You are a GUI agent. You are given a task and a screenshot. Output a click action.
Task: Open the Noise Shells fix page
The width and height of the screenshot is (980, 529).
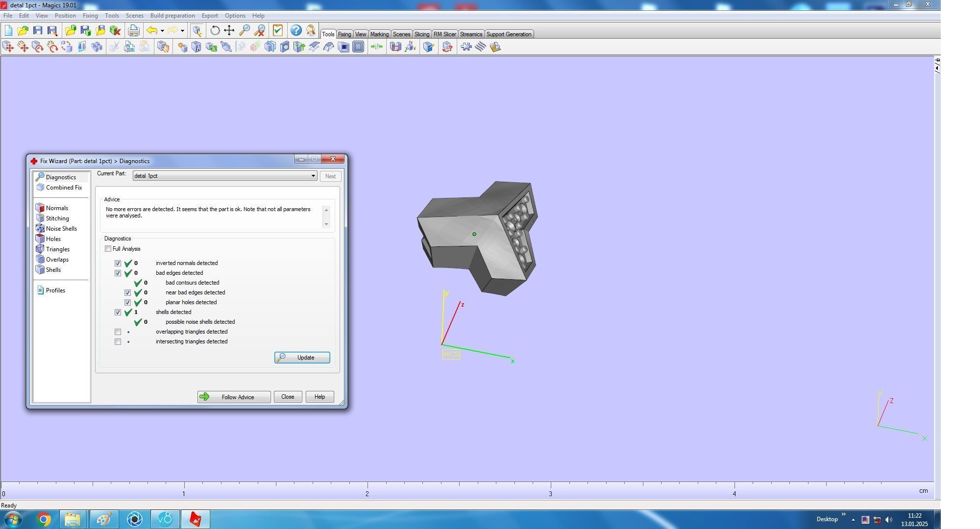61,229
